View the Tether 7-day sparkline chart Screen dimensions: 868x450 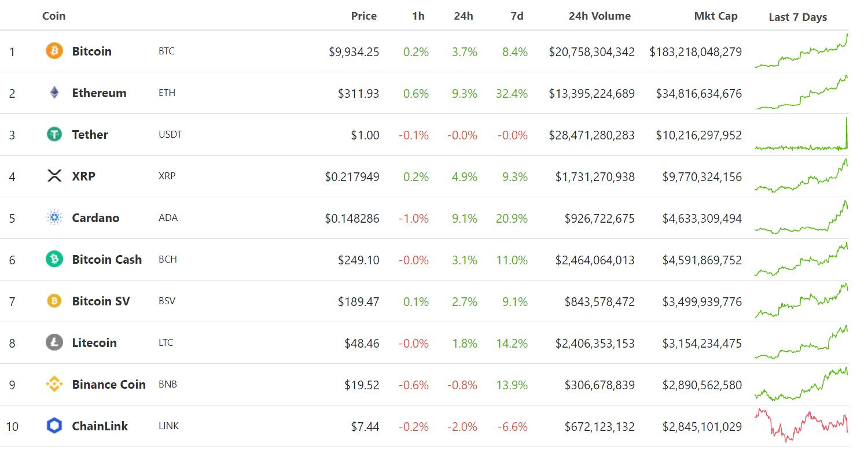[x=801, y=135]
